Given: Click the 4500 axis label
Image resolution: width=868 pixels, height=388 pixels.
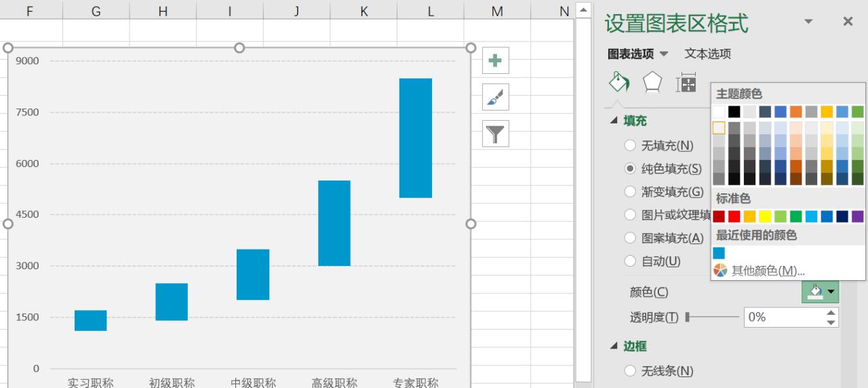Looking at the screenshot, I should click(28, 214).
